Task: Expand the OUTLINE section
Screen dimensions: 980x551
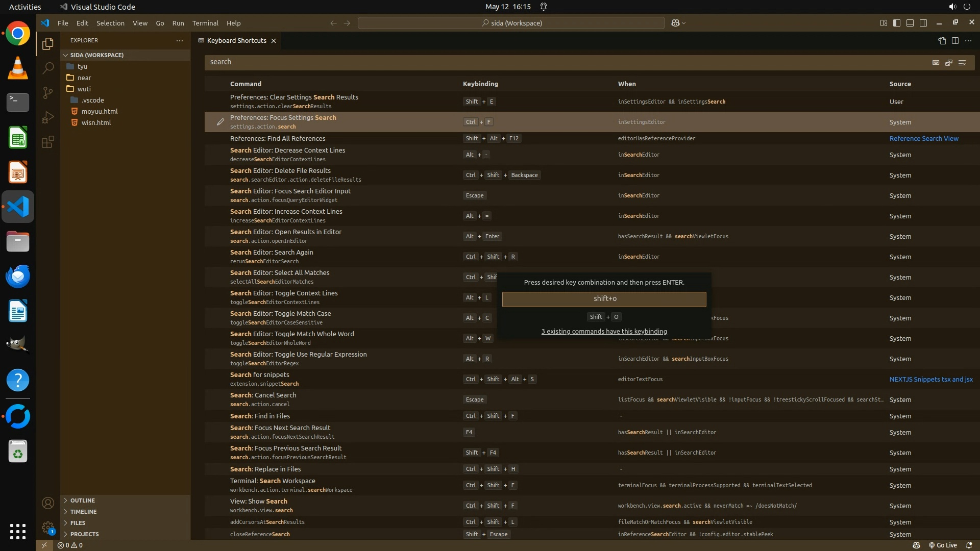Action: pos(82,500)
